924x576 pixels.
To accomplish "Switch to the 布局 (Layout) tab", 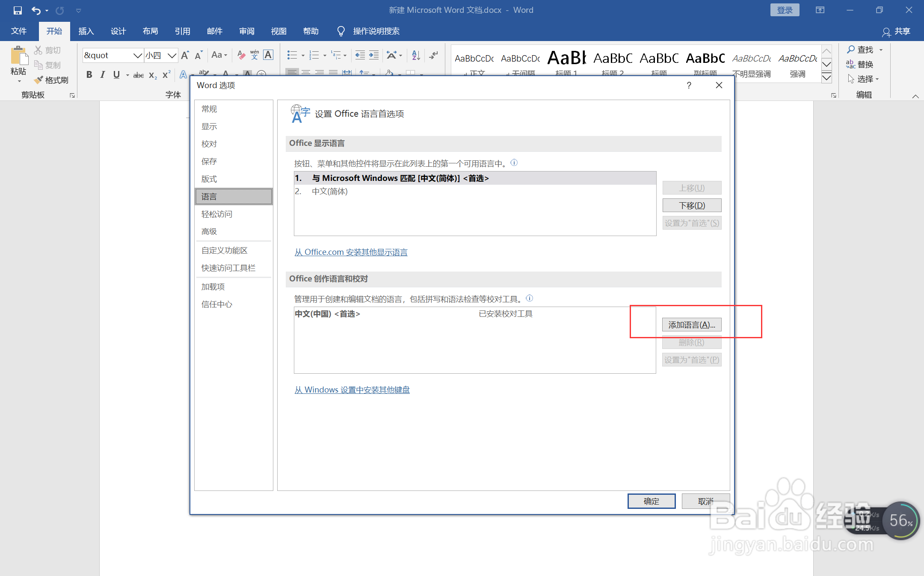I will 150,31.
